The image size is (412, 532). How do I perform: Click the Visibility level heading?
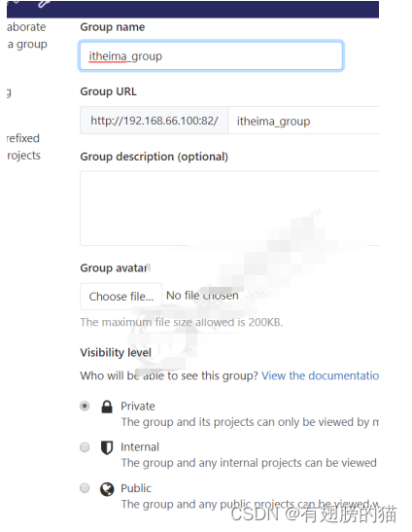click(116, 352)
